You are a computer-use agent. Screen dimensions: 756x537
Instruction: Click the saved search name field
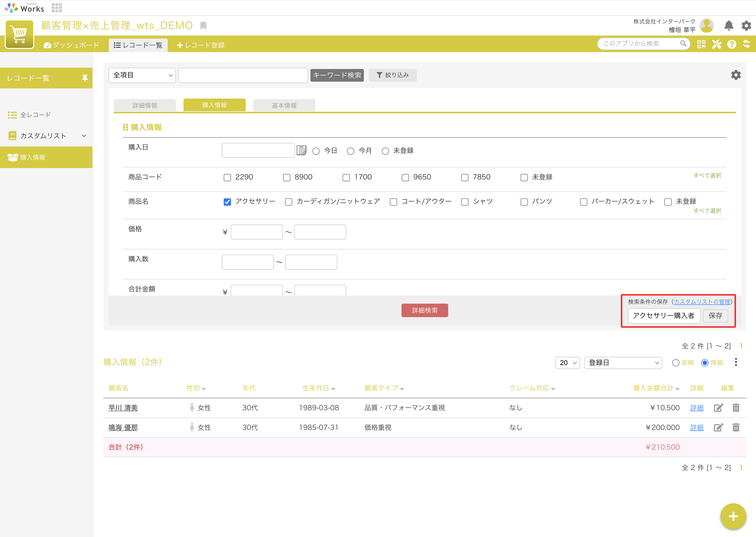click(x=664, y=316)
